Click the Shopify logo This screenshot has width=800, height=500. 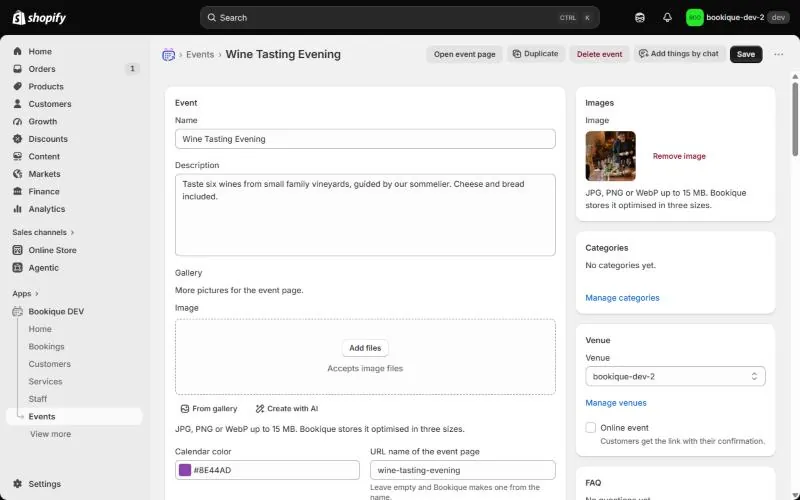click(39, 18)
